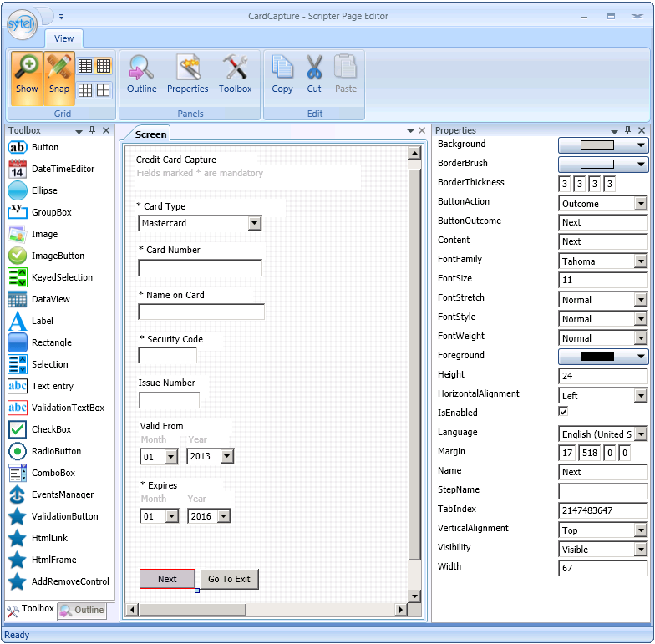Select the ImageButton tool
The width and height of the screenshot is (655, 644).
(x=46, y=256)
